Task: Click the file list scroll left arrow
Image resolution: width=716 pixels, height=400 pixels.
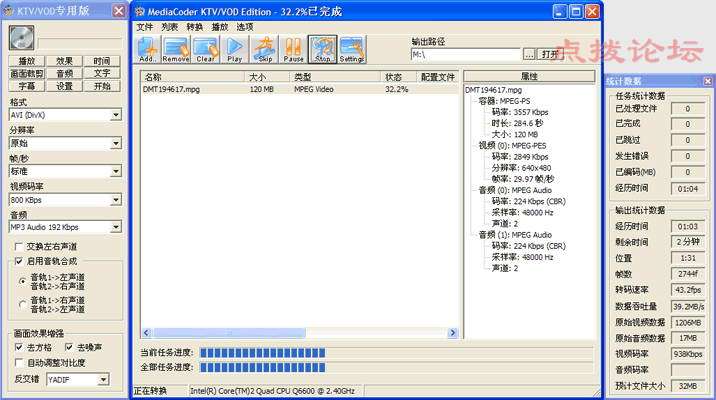Action: coord(147,333)
